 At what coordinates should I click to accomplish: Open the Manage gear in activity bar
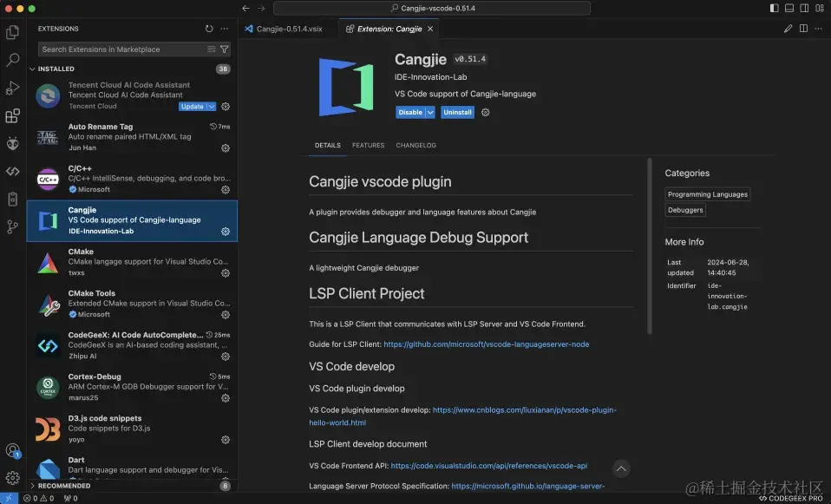[x=13, y=477]
